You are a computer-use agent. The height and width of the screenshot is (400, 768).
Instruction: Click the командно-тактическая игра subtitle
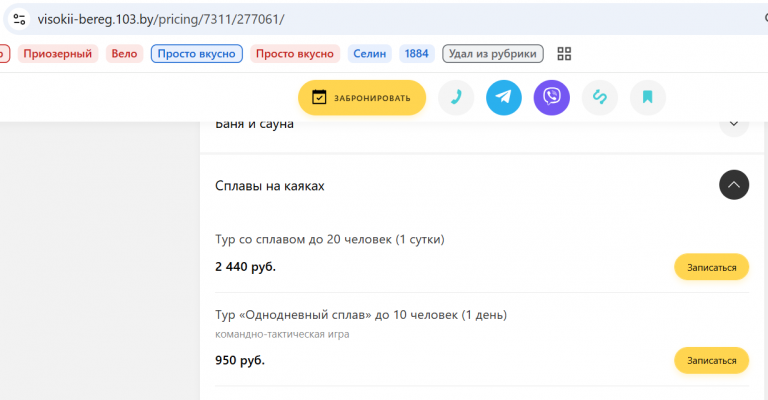(282, 334)
